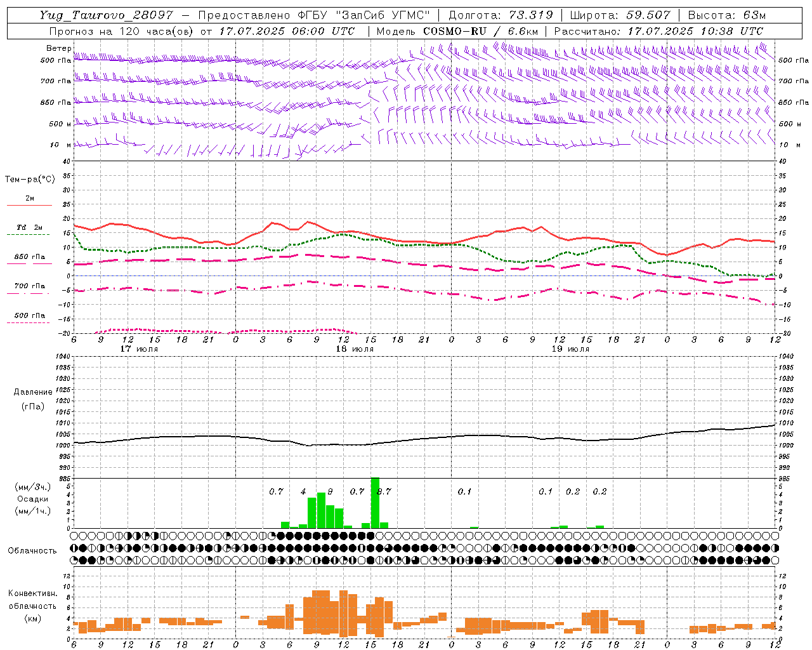Click the Давление panel label
812x650 pixels.
[x=33, y=392]
